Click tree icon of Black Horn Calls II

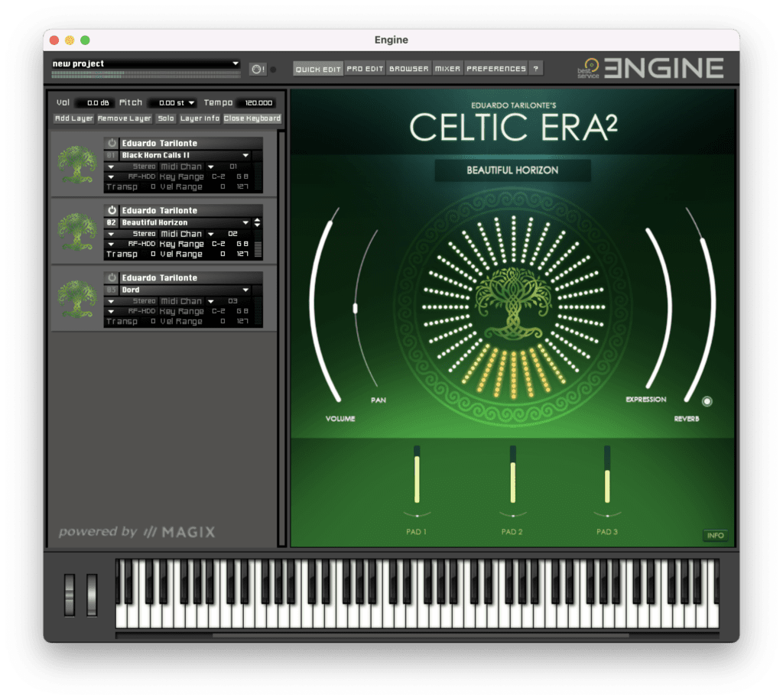pyautogui.click(x=77, y=164)
